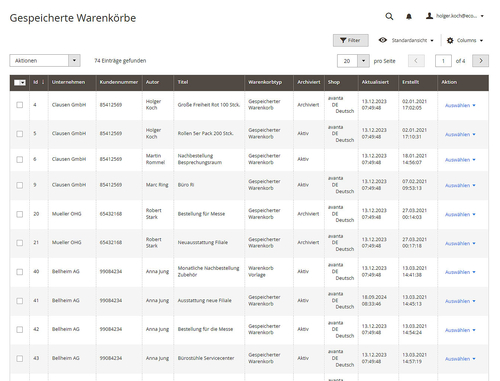
Task: Click the Filter button
Action: coord(351,40)
